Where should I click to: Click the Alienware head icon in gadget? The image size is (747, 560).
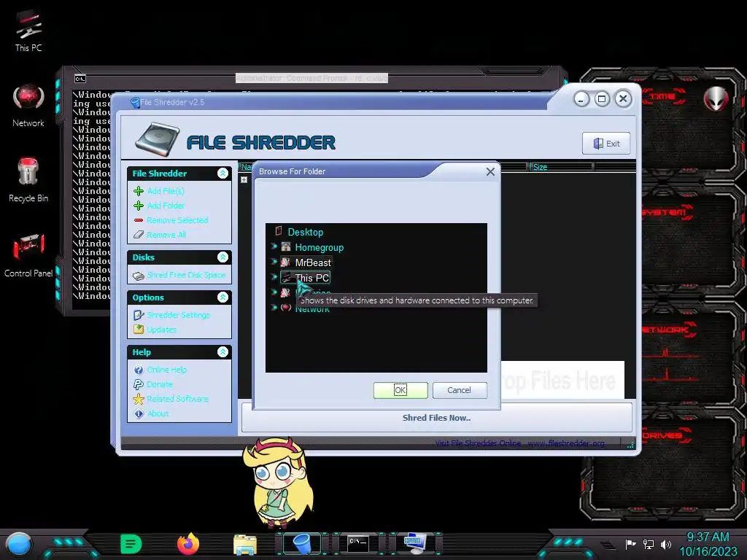point(716,98)
